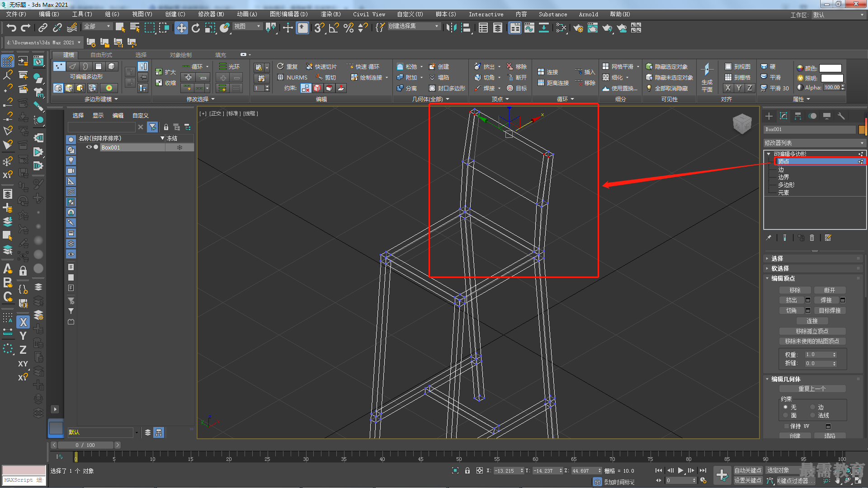Open the 修改器(M) menu

click(211, 14)
